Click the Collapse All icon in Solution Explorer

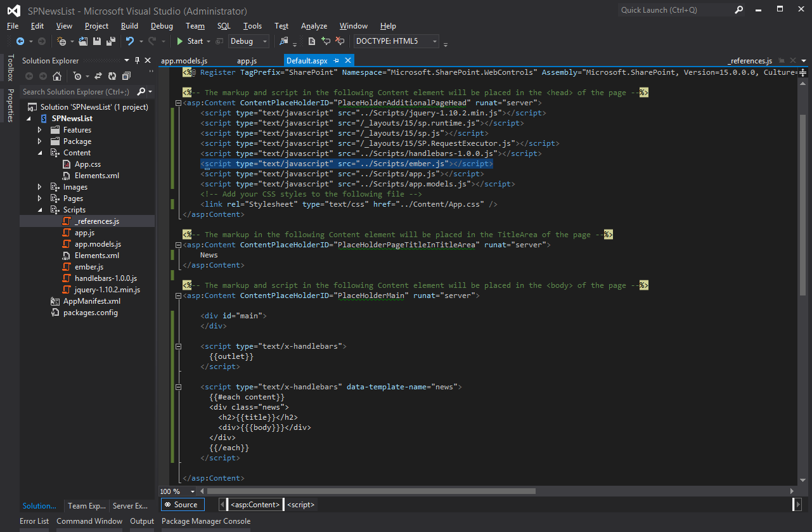click(x=126, y=76)
